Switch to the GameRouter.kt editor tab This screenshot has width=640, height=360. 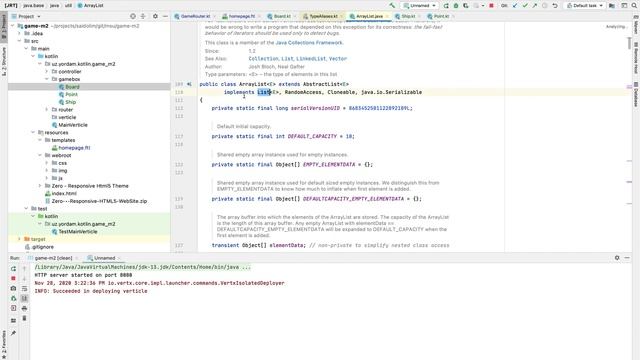click(x=195, y=16)
